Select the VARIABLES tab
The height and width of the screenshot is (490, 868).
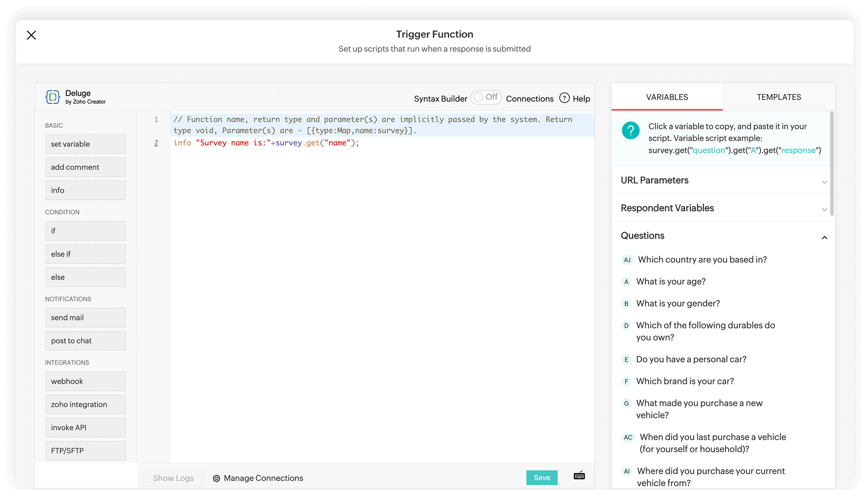667,97
